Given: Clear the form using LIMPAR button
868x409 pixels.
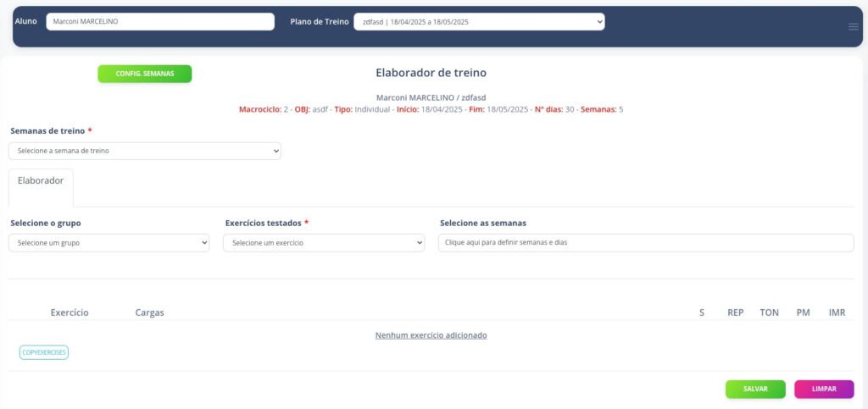Looking at the screenshot, I should click(824, 389).
